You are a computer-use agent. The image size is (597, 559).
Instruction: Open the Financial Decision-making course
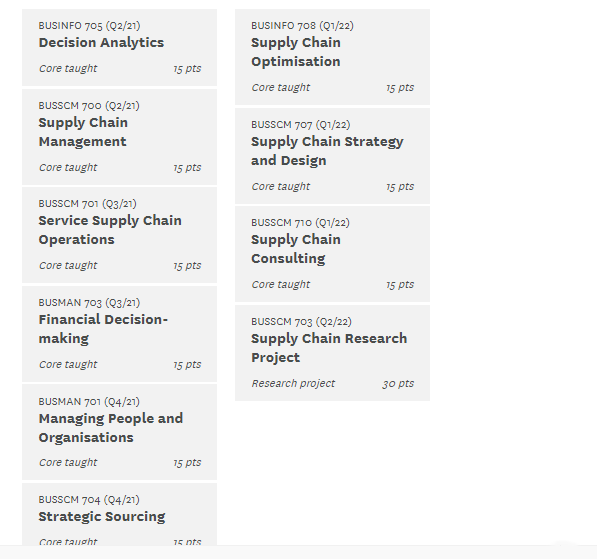pos(119,334)
